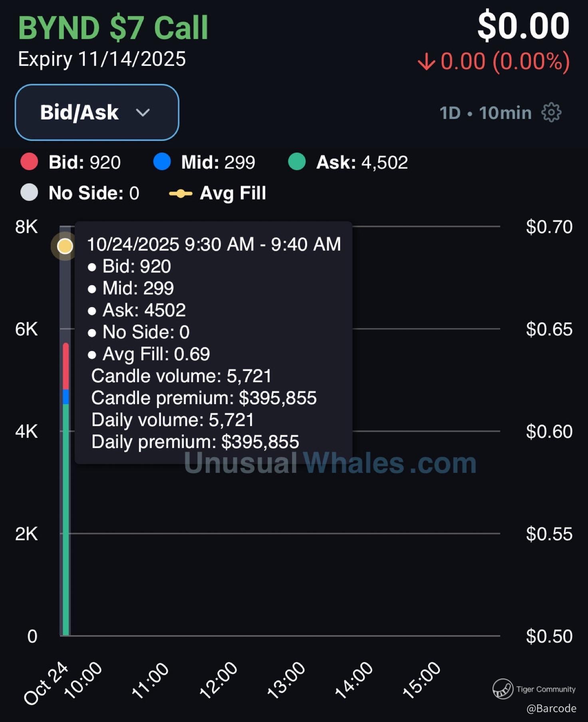Select the green Ask volume bar segment
Image resolution: width=588 pixels, height=722 pixels.
(x=66, y=519)
